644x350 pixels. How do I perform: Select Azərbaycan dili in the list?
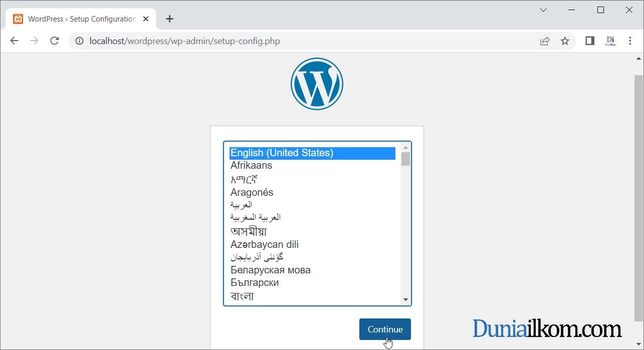click(x=312, y=244)
